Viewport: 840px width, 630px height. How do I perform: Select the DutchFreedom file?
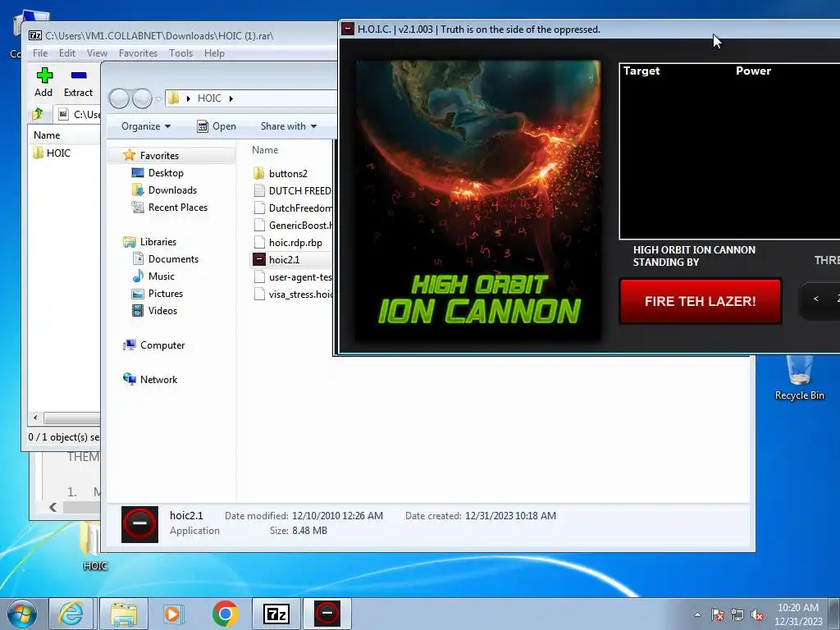pos(292,208)
